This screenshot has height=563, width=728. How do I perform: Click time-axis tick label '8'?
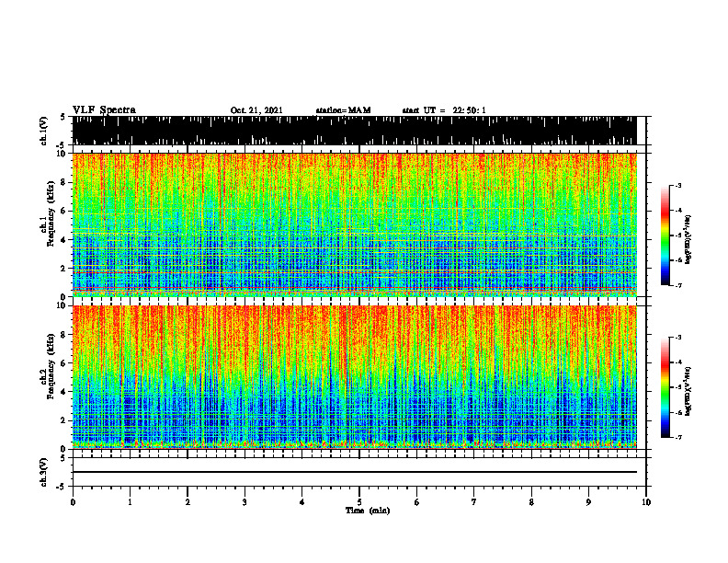click(x=531, y=502)
